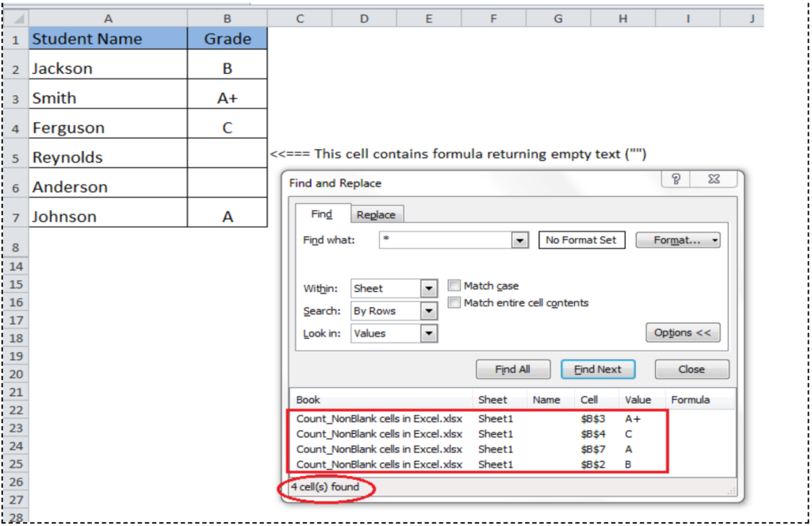Open the Format button dropdown arrow
Screen dimensions: 812x526
click(713, 240)
